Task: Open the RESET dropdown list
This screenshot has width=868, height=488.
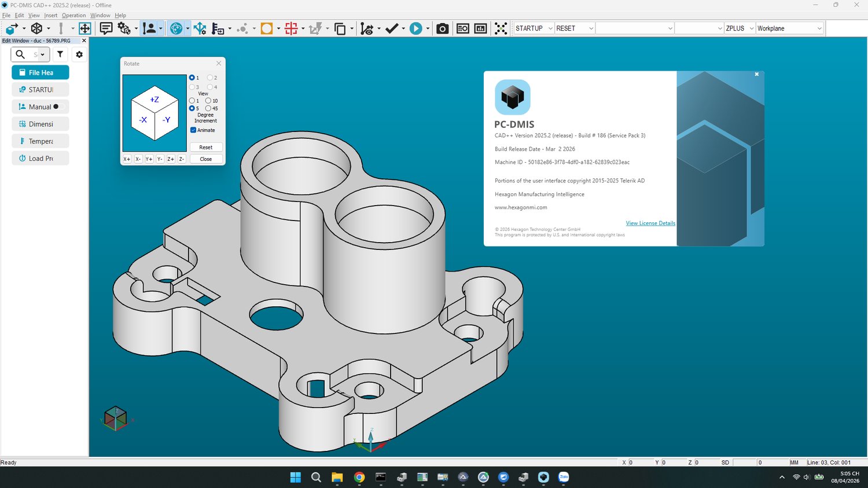Action: click(x=590, y=28)
